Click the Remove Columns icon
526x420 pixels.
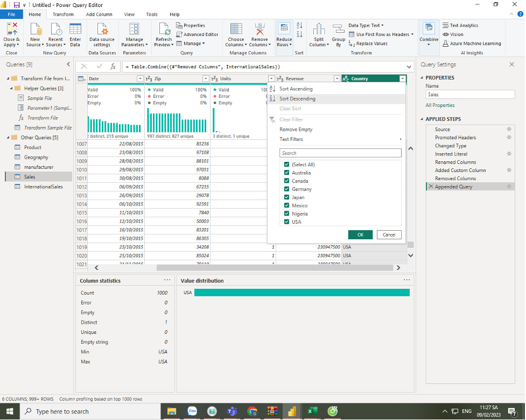point(260,30)
